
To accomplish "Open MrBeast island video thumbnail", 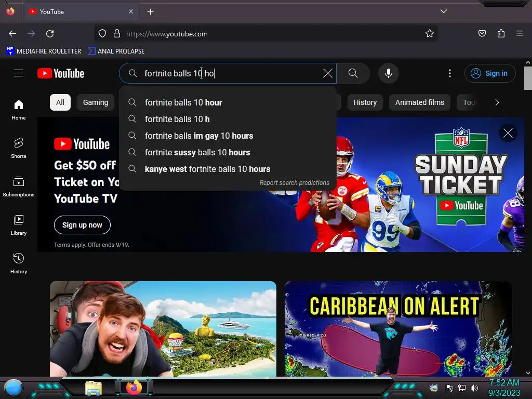I will 163,328.
